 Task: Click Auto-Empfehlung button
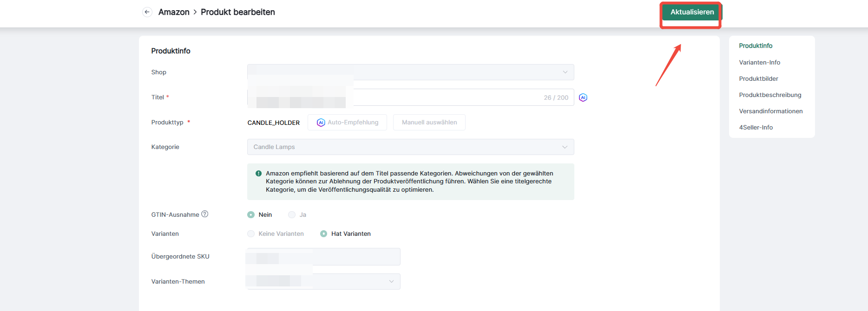point(347,123)
